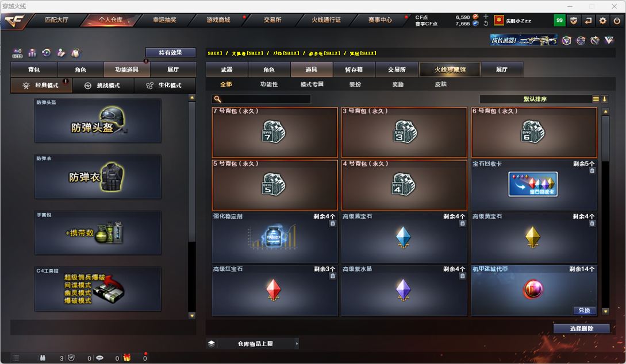The height and width of the screenshot is (364, 626).
Task: Click the left panel scroll down arrow
Action: pos(192,316)
